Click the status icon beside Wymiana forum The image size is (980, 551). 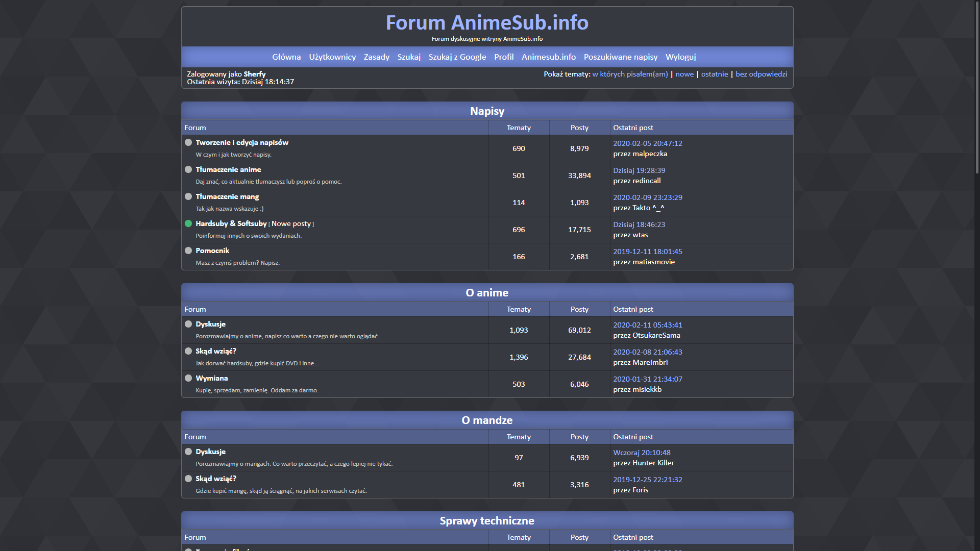pyautogui.click(x=188, y=378)
